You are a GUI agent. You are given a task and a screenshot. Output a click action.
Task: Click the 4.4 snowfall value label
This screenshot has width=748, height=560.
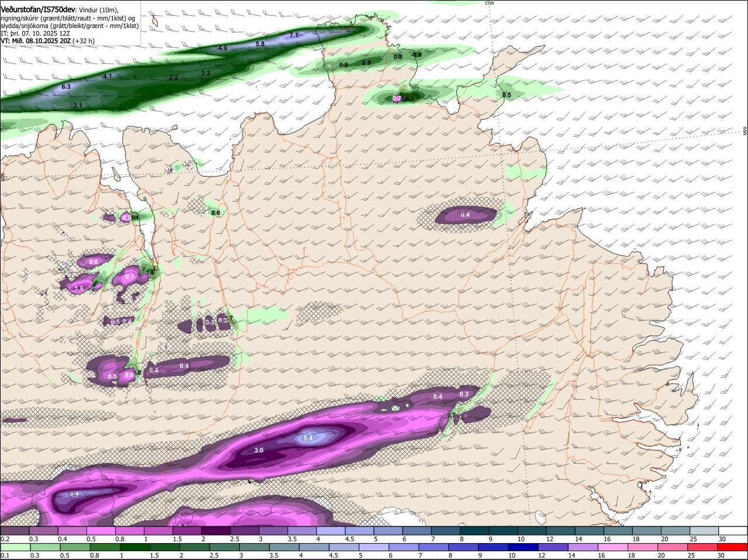[74, 495]
